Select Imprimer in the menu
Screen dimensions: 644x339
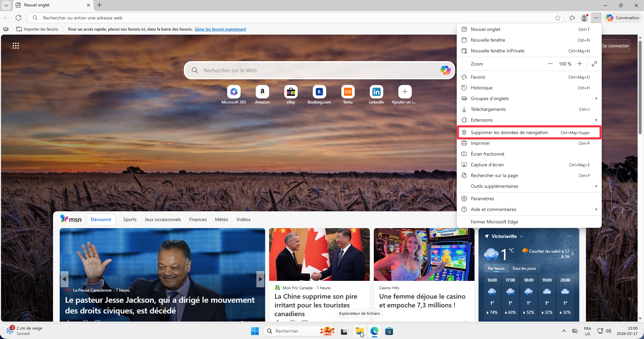pyautogui.click(x=529, y=143)
